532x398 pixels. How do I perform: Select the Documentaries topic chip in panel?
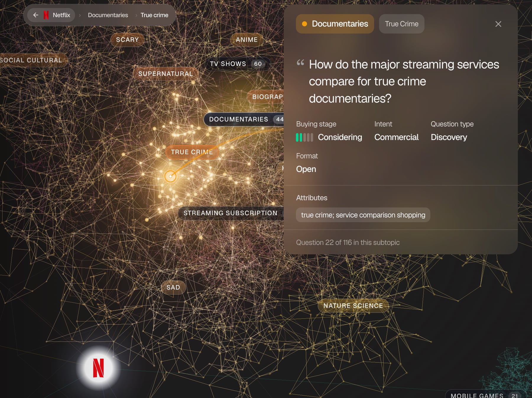[x=335, y=24]
